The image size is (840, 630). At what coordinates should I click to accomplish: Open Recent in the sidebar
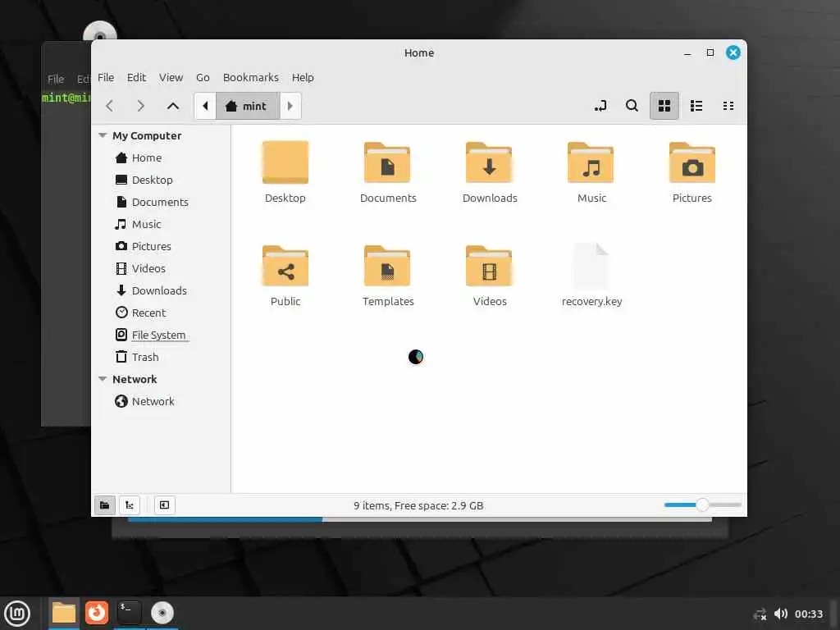[x=148, y=313]
